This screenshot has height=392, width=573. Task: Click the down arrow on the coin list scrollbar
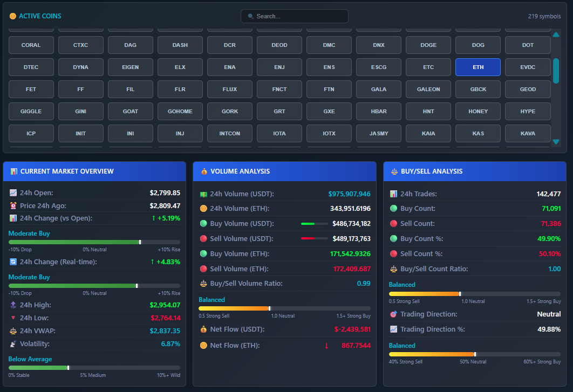pos(556,141)
